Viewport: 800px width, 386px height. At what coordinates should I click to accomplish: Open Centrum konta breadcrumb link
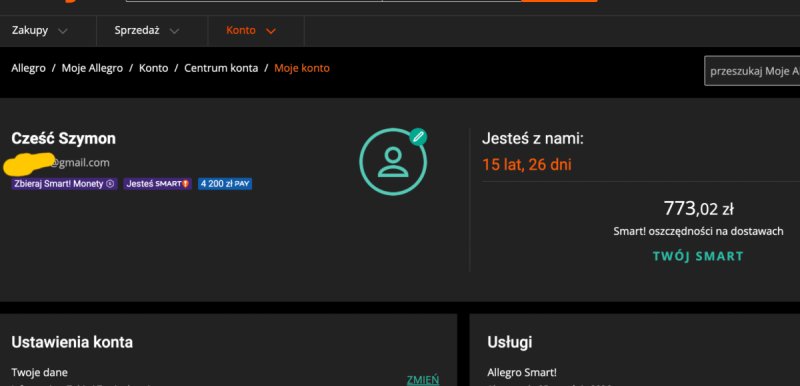point(221,68)
